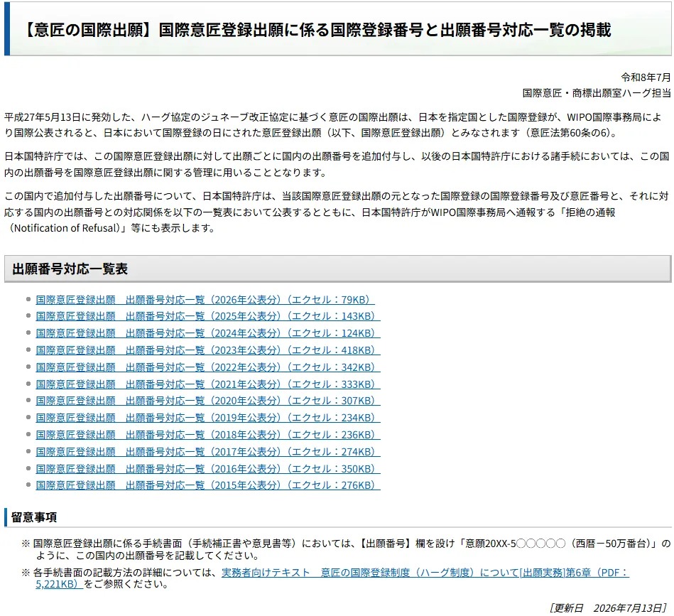Click the date text 令和8年7月
The image size is (674, 616).
point(646,77)
